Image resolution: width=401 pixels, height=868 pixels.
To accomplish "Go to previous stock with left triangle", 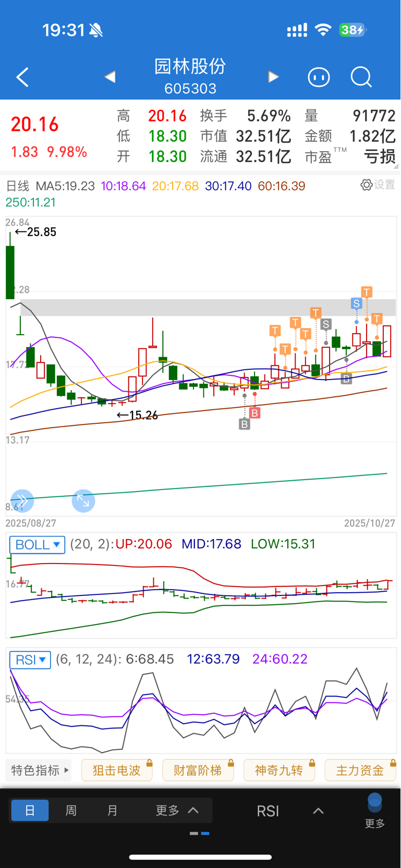I will pos(110,77).
